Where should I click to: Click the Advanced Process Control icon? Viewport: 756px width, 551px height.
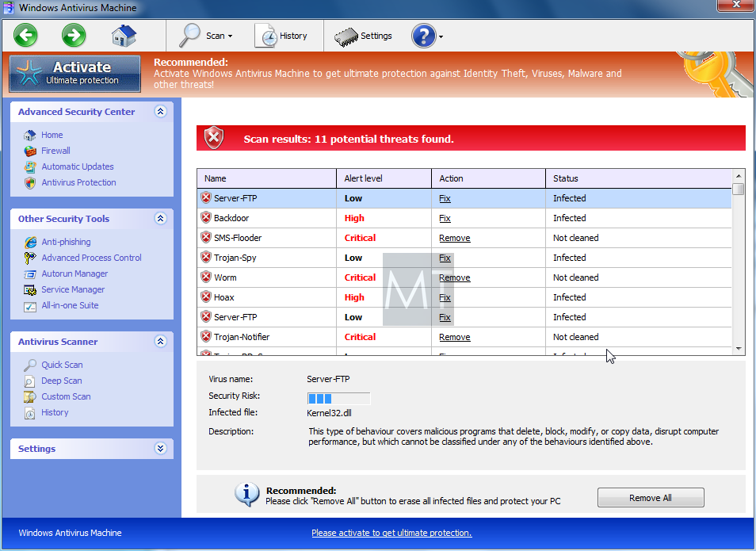point(30,258)
